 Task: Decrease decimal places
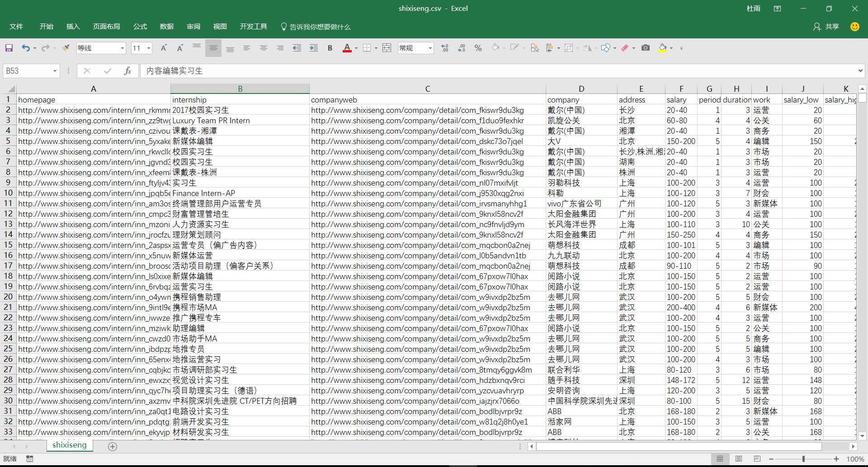tap(462, 48)
